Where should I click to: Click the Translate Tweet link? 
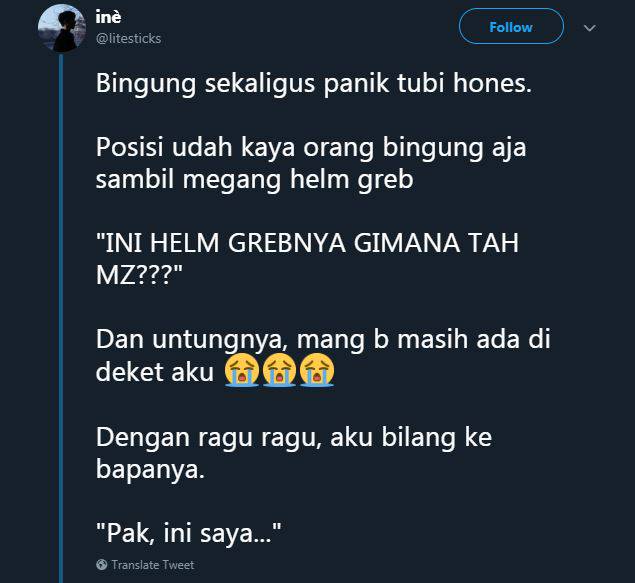coord(153,565)
